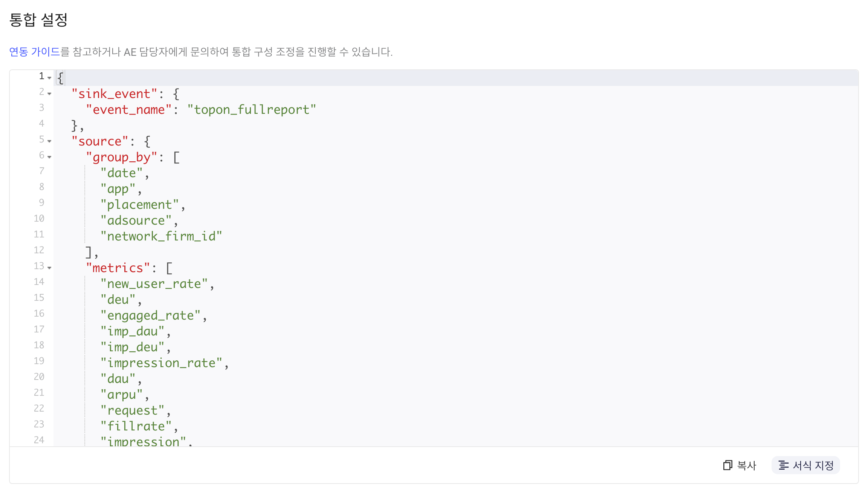Click the "imp_deu" entry
This screenshot has width=868, height=493.
click(132, 347)
